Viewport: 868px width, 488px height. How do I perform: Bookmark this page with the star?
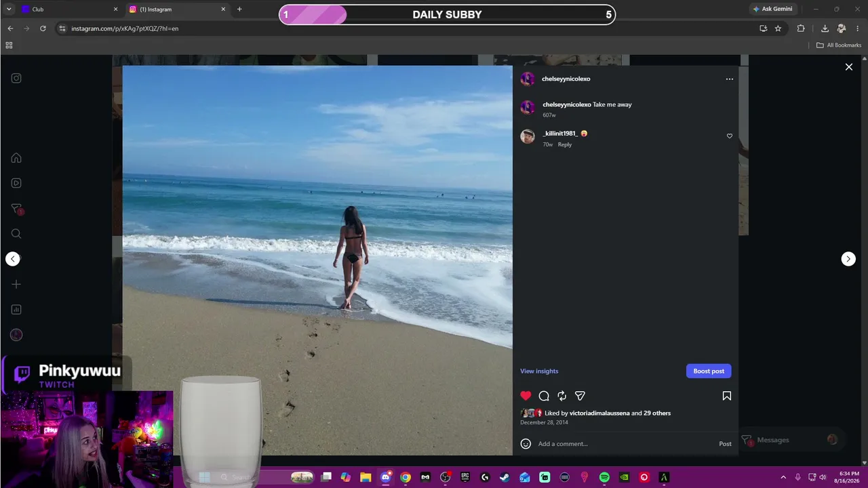pos(778,28)
